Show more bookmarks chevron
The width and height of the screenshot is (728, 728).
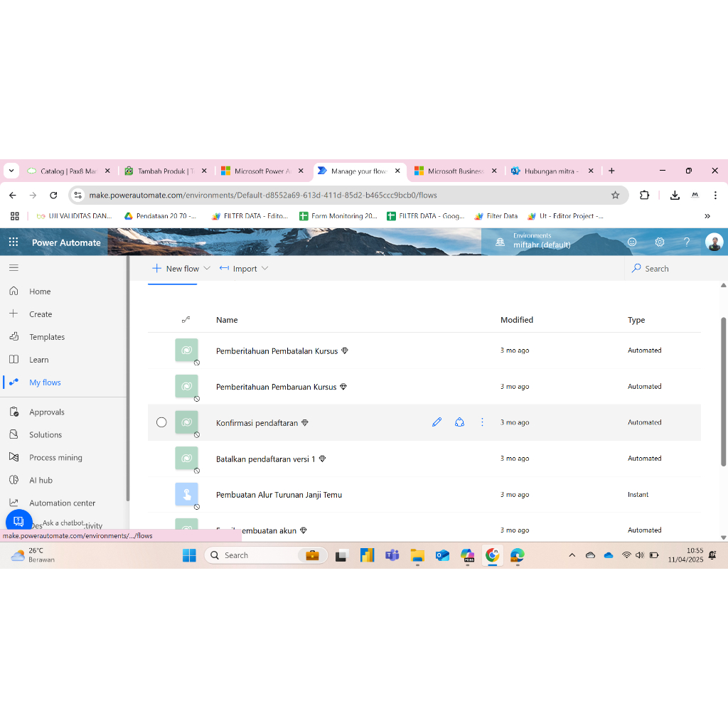pos(707,216)
